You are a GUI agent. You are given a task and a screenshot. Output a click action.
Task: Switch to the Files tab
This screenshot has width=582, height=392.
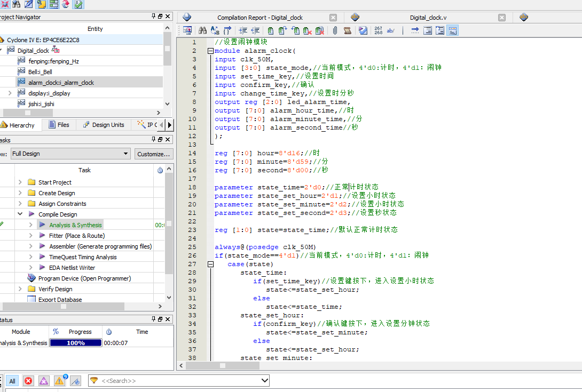(59, 125)
